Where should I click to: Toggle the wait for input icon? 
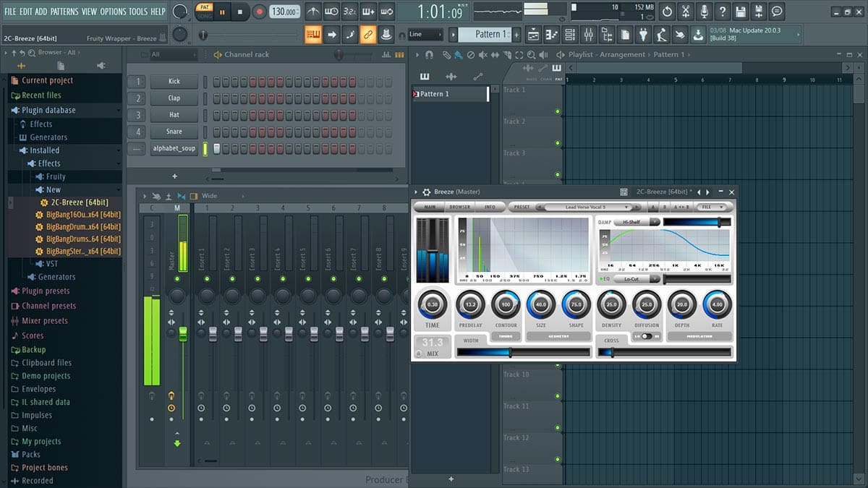tap(331, 12)
